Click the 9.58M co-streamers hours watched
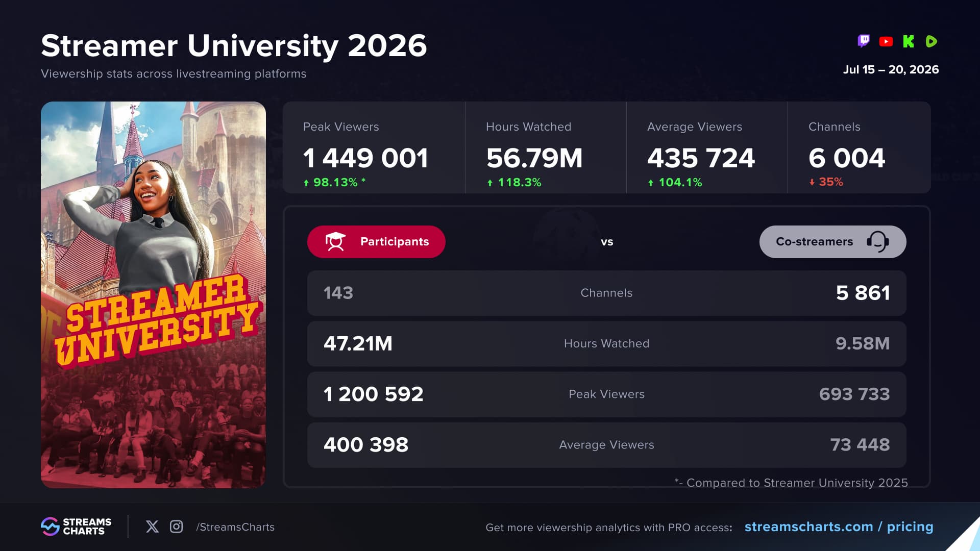 point(863,343)
